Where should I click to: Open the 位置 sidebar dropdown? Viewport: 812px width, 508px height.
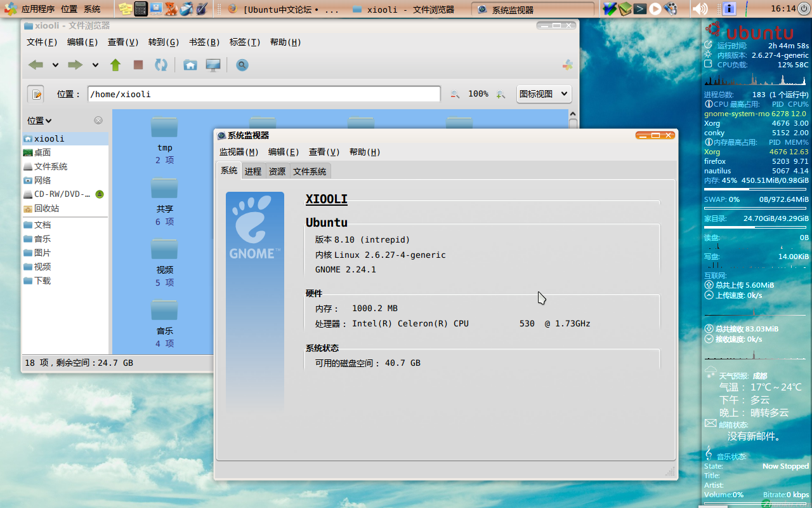(x=39, y=121)
